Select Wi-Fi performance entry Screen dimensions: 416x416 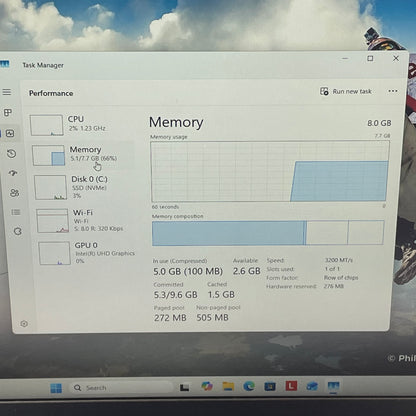(86, 221)
